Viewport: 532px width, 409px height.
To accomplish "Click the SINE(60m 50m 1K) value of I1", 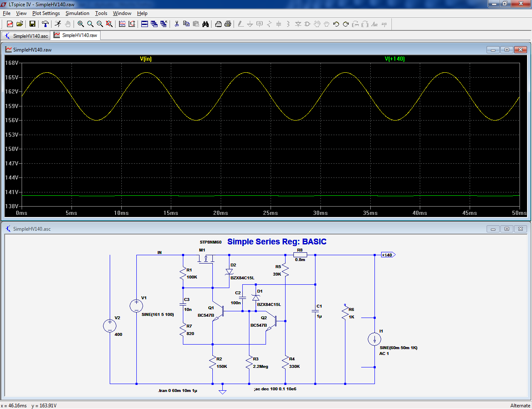I will (x=398, y=348).
